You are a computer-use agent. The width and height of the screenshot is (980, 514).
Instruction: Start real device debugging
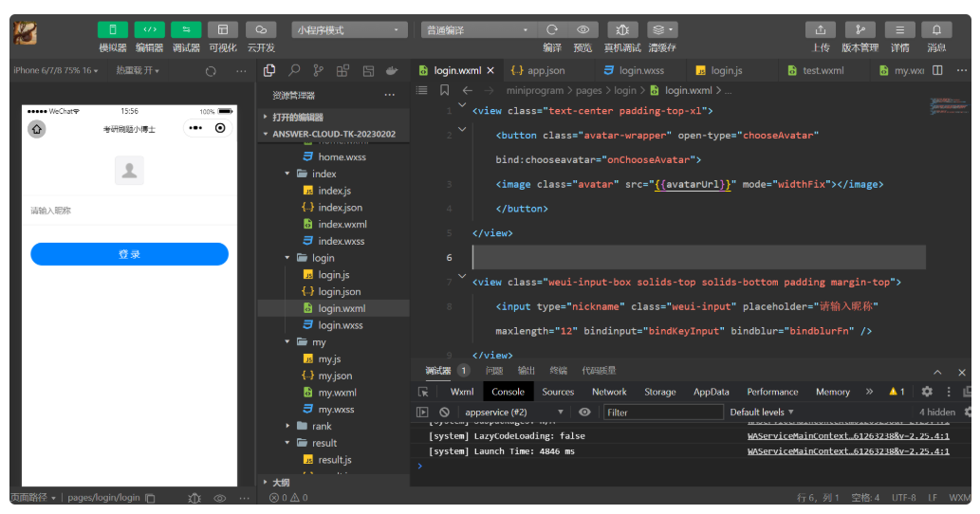622,29
